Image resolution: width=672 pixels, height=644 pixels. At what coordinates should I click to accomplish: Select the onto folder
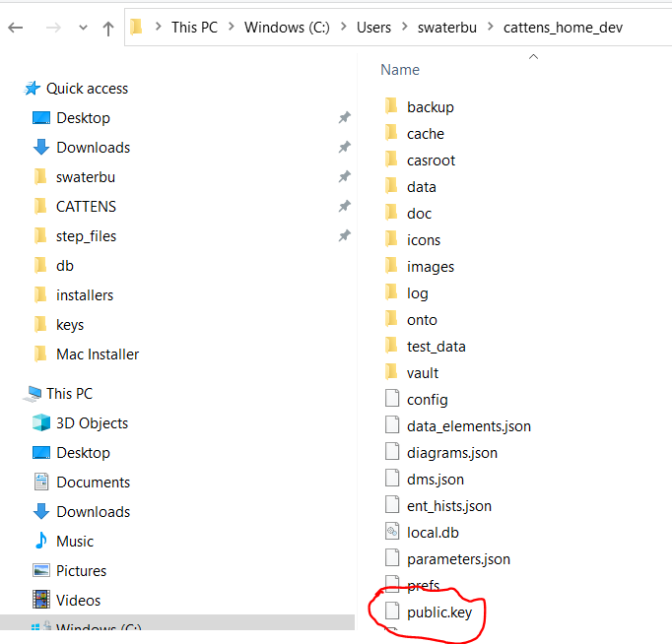(x=422, y=320)
